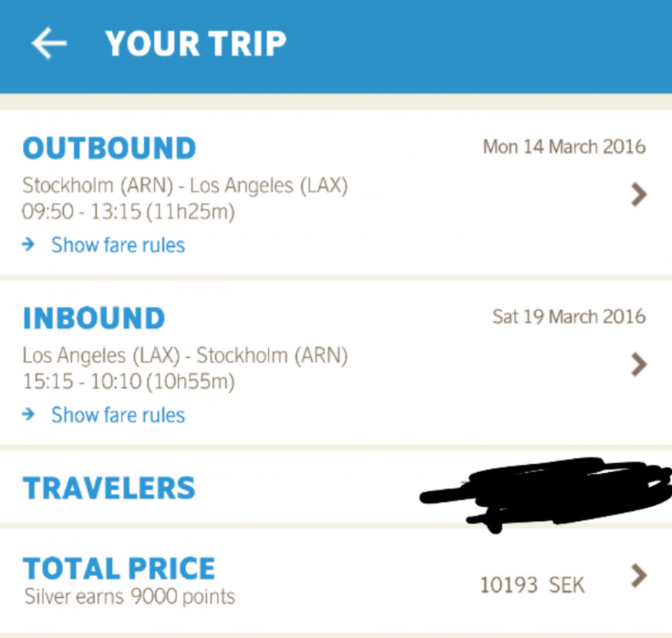This screenshot has height=638, width=672.
Task: Tap inbound date Sat 19 March 2016
Action: pyautogui.click(x=569, y=317)
